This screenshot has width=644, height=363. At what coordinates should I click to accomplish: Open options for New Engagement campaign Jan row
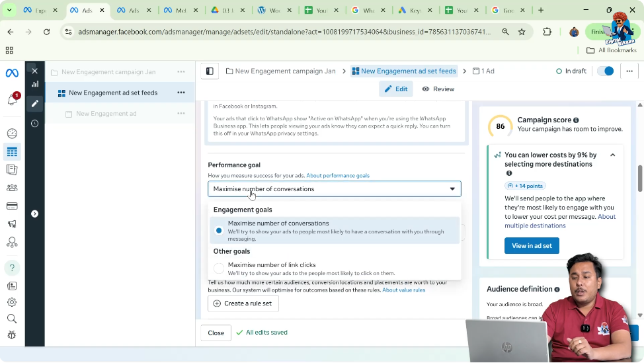click(181, 72)
